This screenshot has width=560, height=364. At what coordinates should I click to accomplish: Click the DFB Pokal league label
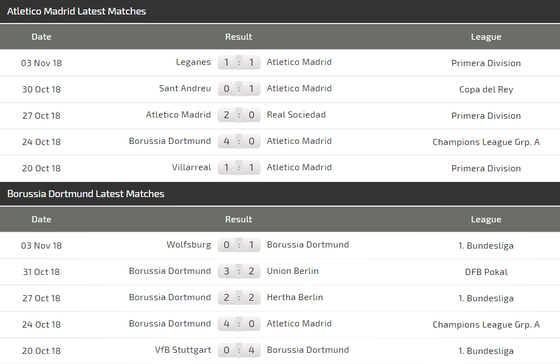(x=486, y=272)
